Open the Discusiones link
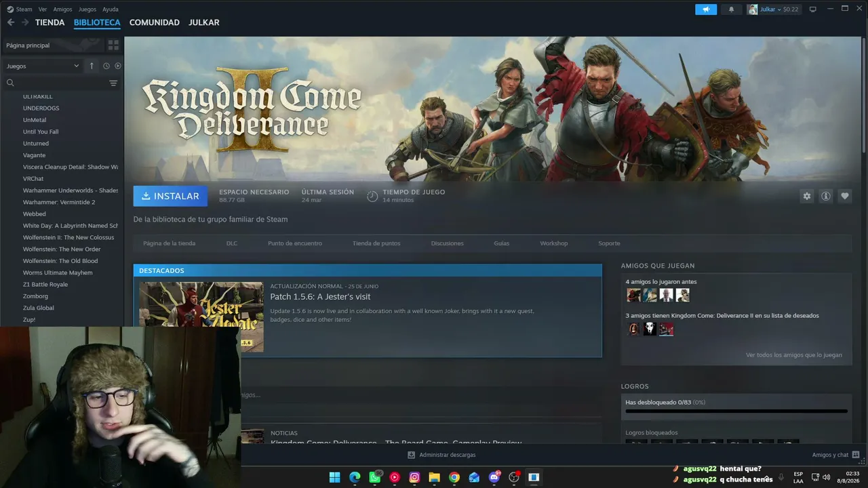Screen dimensions: 868x488 [x=448, y=243]
